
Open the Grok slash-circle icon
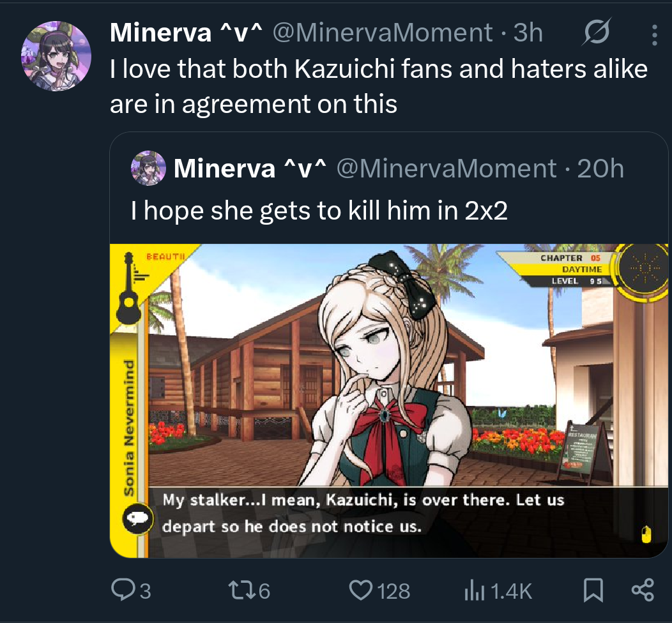596,32
